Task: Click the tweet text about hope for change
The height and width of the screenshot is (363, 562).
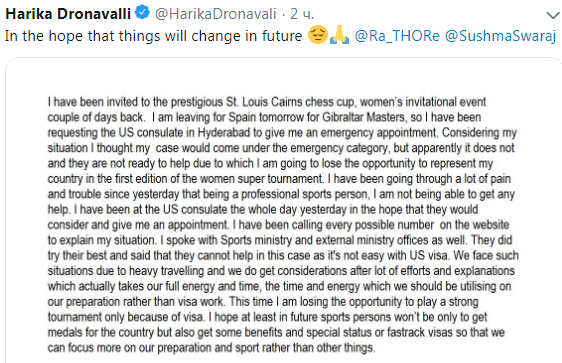Action: coord(153,36)
